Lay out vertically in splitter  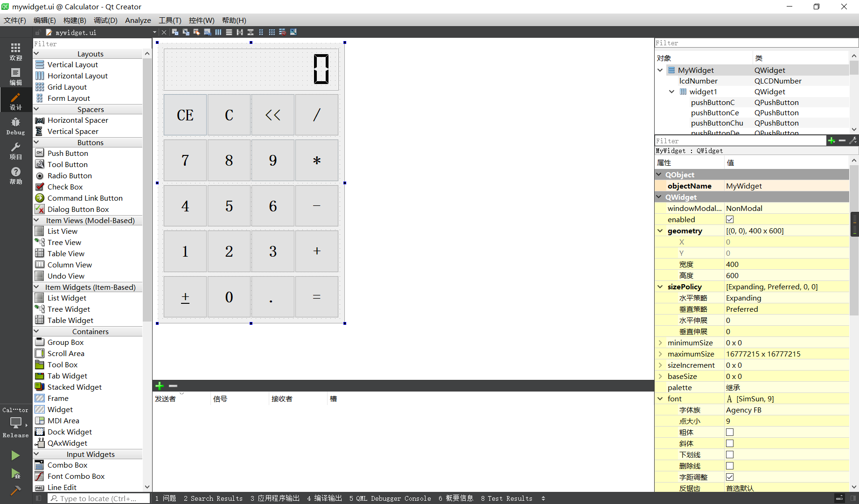[250, 32]
